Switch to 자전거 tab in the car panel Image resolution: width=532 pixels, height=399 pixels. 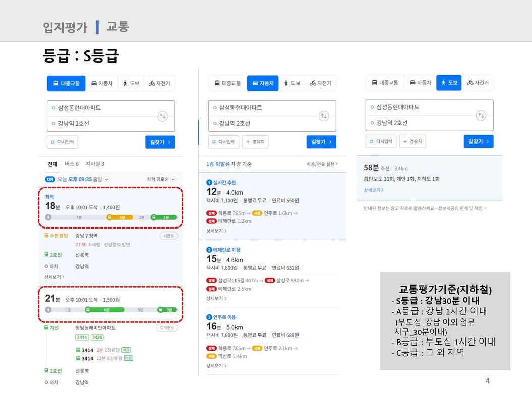320,83
